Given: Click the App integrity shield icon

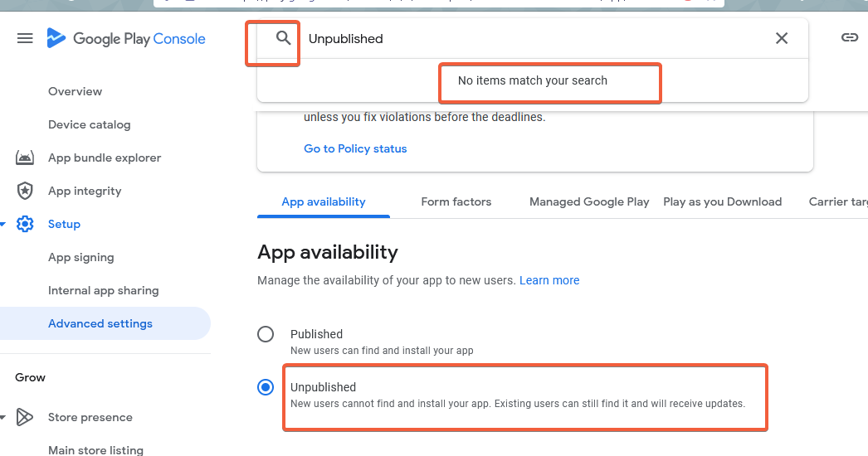Looking at the screenshot, I should 25,191.
